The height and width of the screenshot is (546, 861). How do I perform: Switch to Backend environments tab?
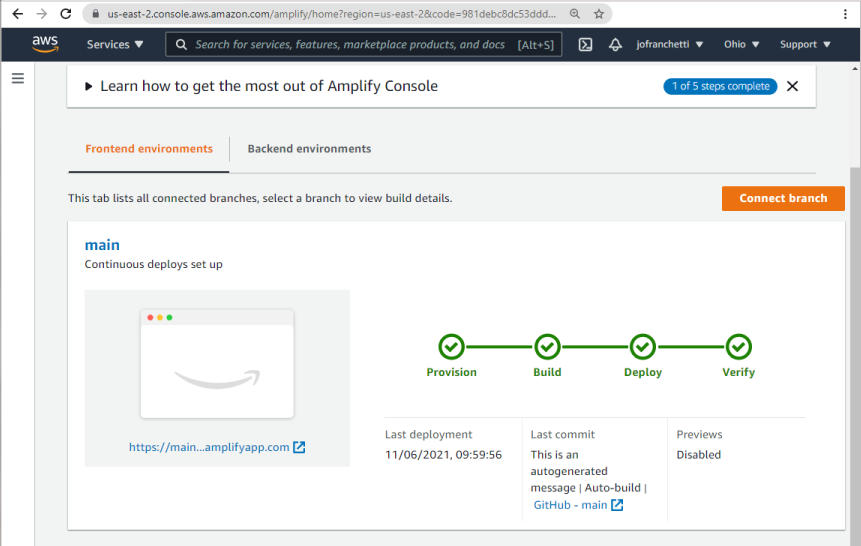point(309,149)
